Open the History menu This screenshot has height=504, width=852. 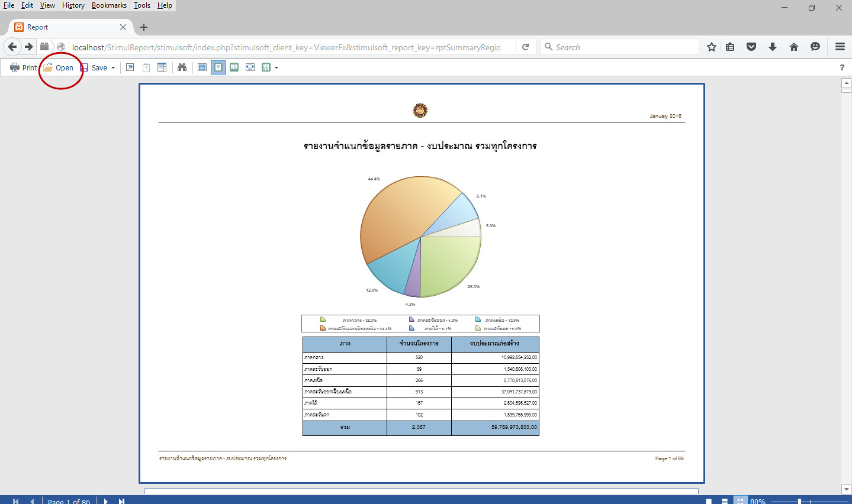tap(73, 5)
